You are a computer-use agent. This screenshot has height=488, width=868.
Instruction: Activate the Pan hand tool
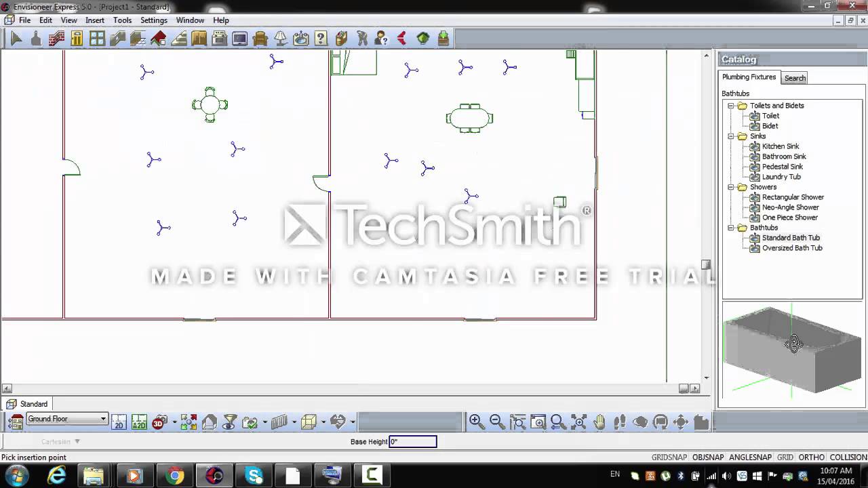[x=599, y=422]
